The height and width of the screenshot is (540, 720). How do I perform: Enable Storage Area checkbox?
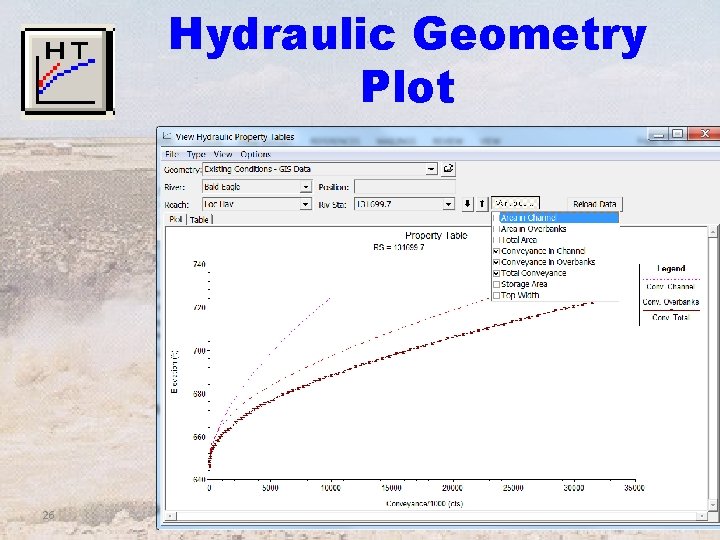(x=496, y=284)
